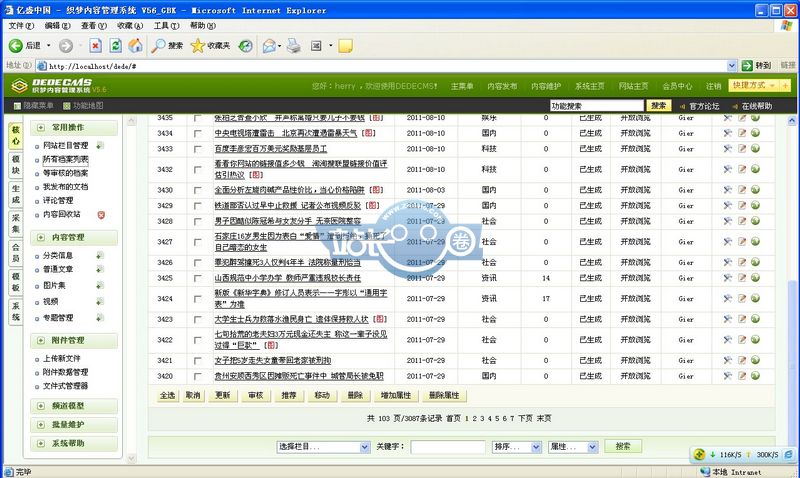The width and height of the screenshot is (800, 478).
Task: Click the add icon next to 网站栏目管理
Action: tap(99, 145)
